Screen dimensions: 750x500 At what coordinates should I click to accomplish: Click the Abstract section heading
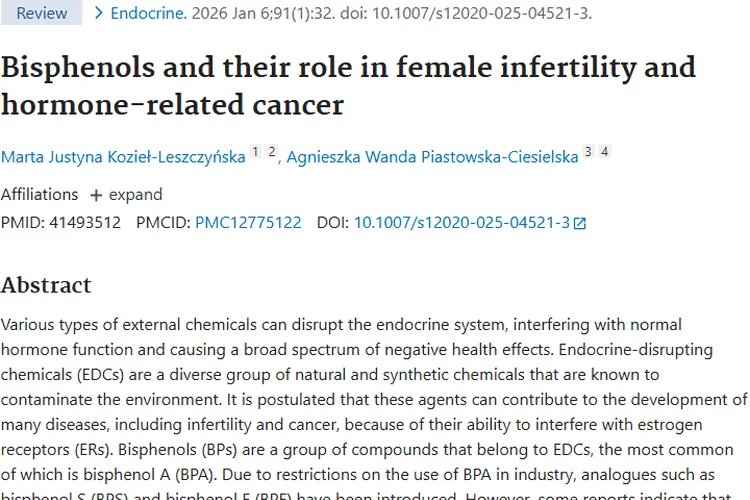[x=46, y=285]
